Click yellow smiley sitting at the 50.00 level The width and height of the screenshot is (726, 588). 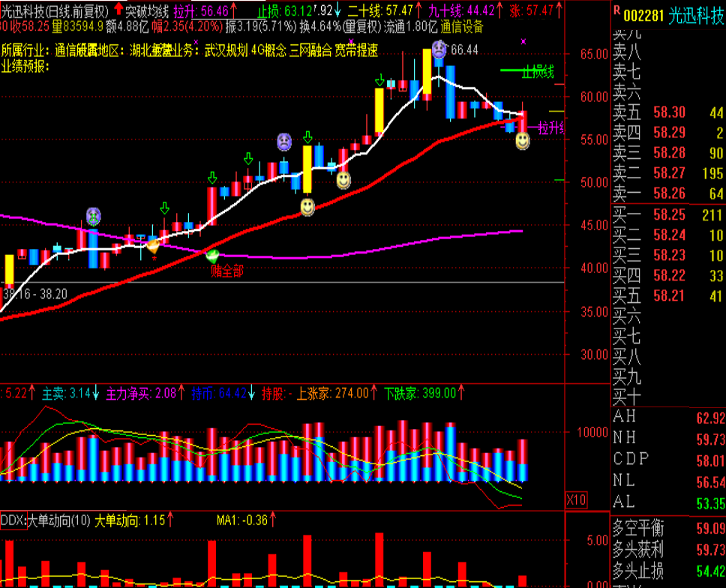coord(343,180)
